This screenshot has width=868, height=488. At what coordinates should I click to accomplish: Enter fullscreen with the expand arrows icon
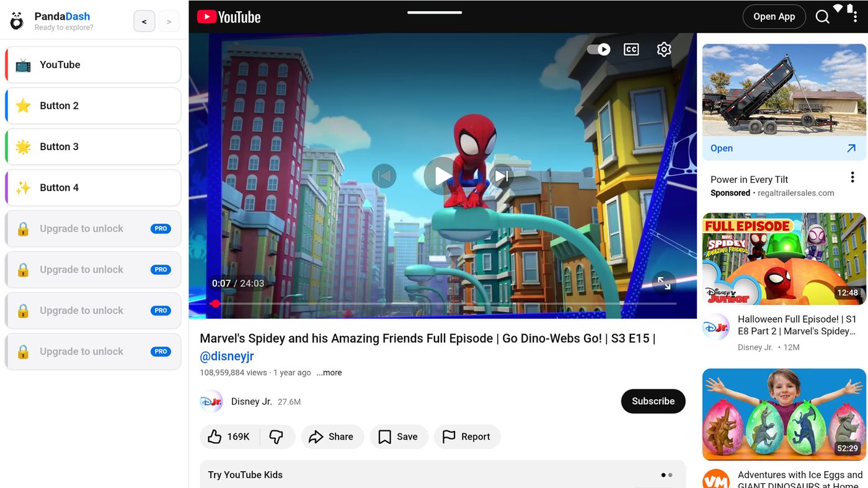point(664,283)
